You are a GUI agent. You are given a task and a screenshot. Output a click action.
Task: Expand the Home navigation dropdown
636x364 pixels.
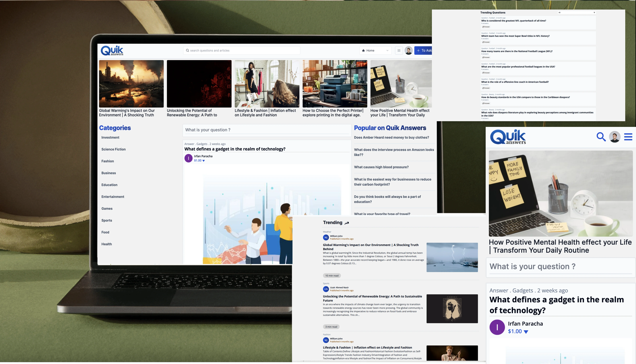click(375, 50)
